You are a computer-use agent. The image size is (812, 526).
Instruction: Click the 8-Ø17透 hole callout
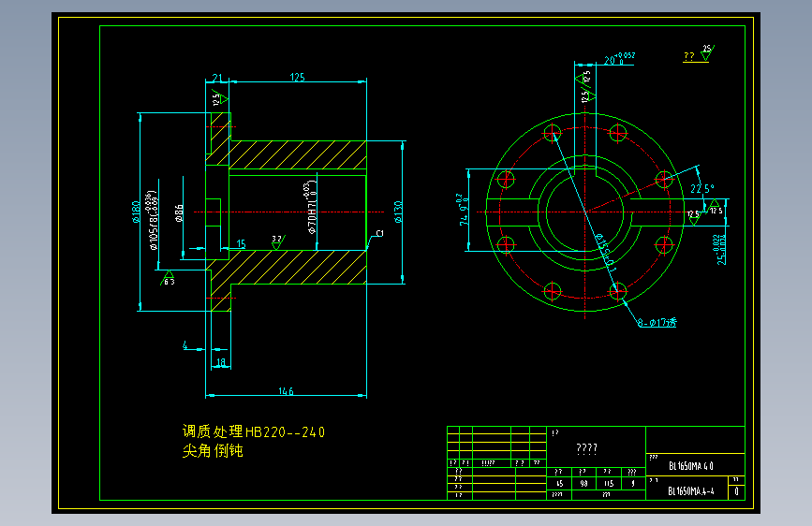pyautogui.click(x=657, y=323)
